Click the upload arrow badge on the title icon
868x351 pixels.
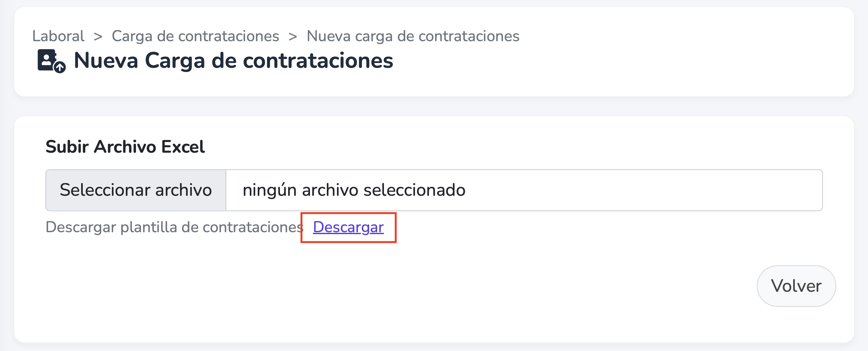(x=60, y=67)
